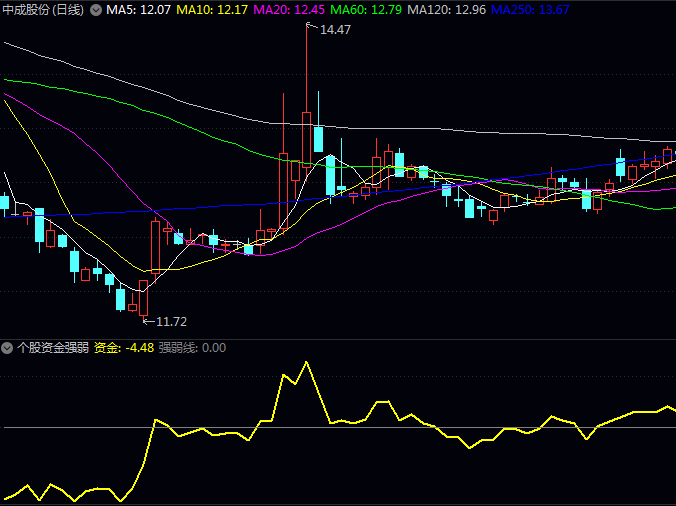Click the first cyan candlestick at the chart's left edge

point(4,202)
